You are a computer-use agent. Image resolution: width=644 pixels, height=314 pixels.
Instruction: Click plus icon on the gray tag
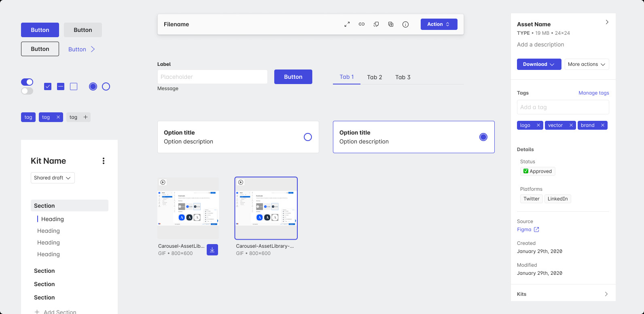tap(85, 117)
